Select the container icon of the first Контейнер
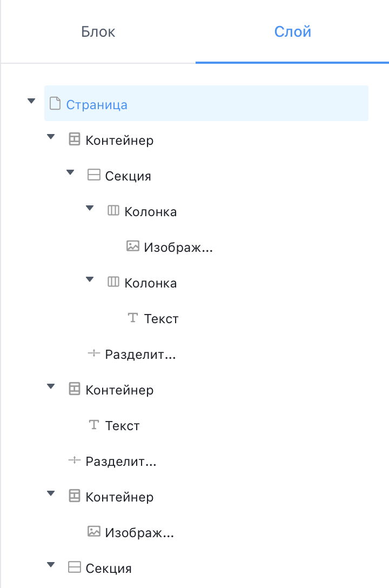 pyautogui.click(x=74, y=140)
